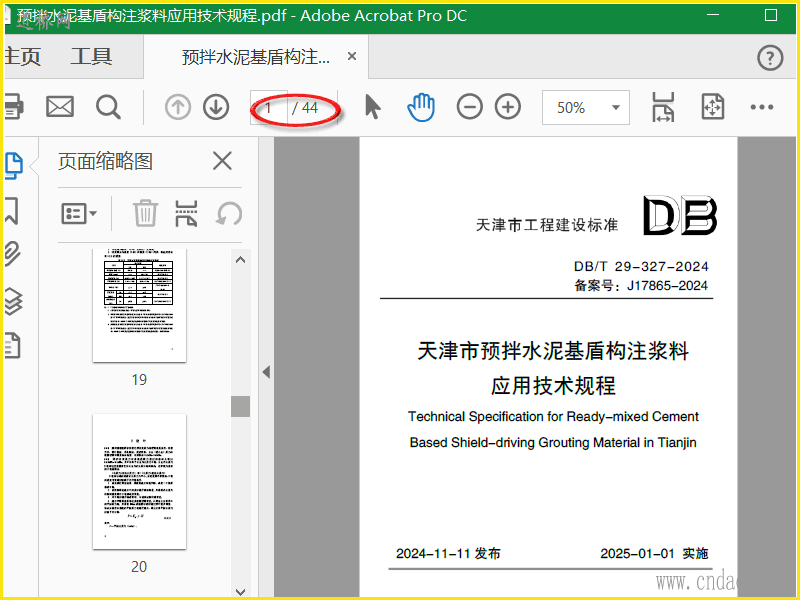Click the title 天津市预拌水泥基盾构注浆料
Viewport: 800px width, 600px height.
tap(553, 351)
